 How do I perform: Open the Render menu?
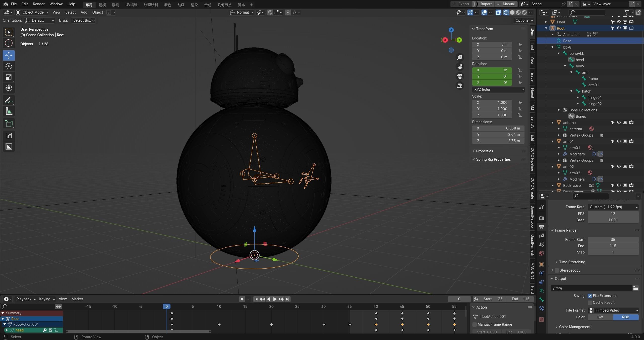point(38,4)
